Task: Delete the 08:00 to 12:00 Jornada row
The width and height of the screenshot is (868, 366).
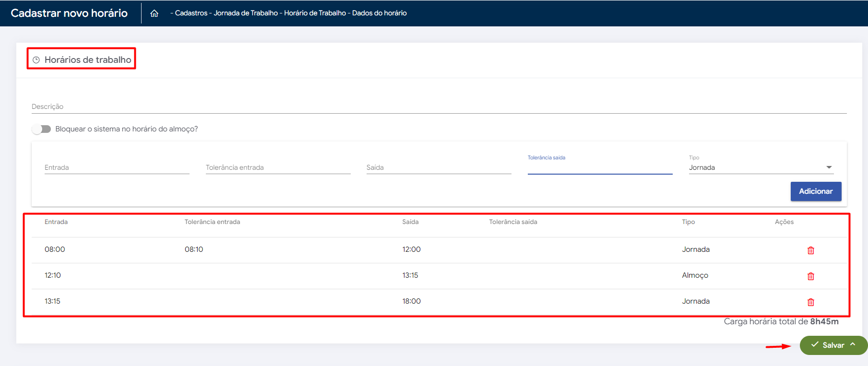Action: pos(810,250)
